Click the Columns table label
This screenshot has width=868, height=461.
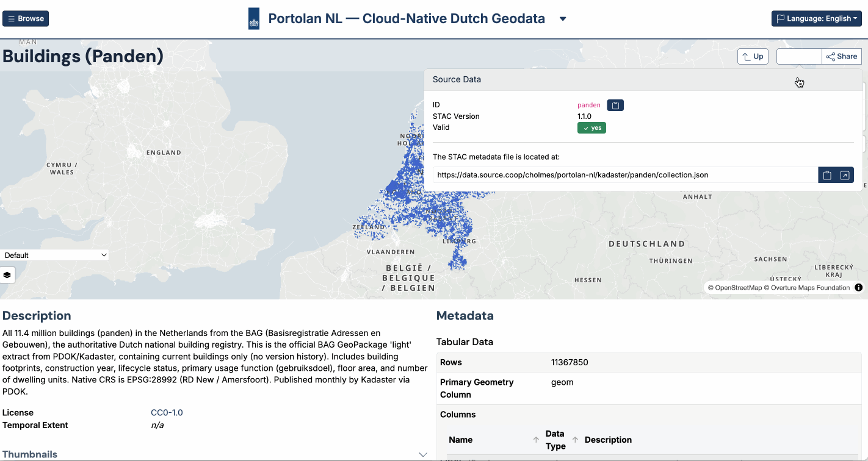pos(458,415)
